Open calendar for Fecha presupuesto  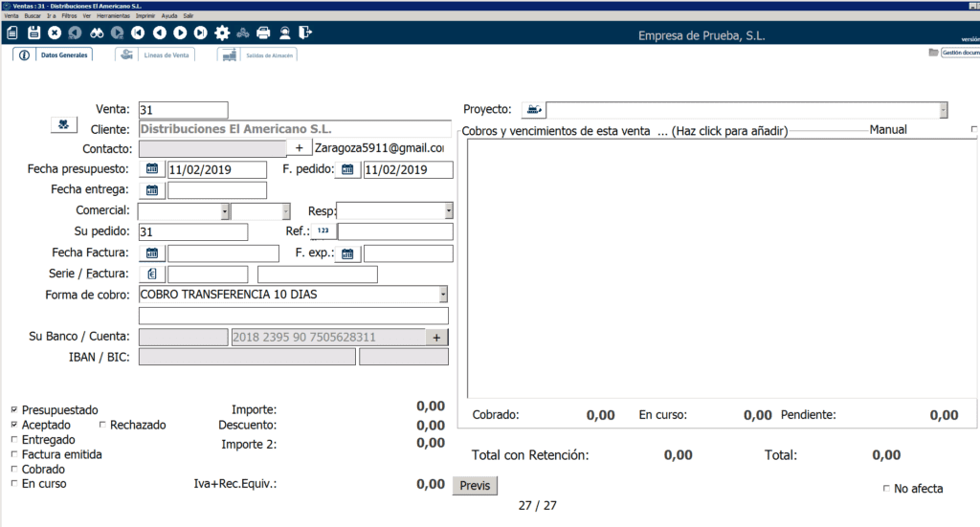point(151,169)
